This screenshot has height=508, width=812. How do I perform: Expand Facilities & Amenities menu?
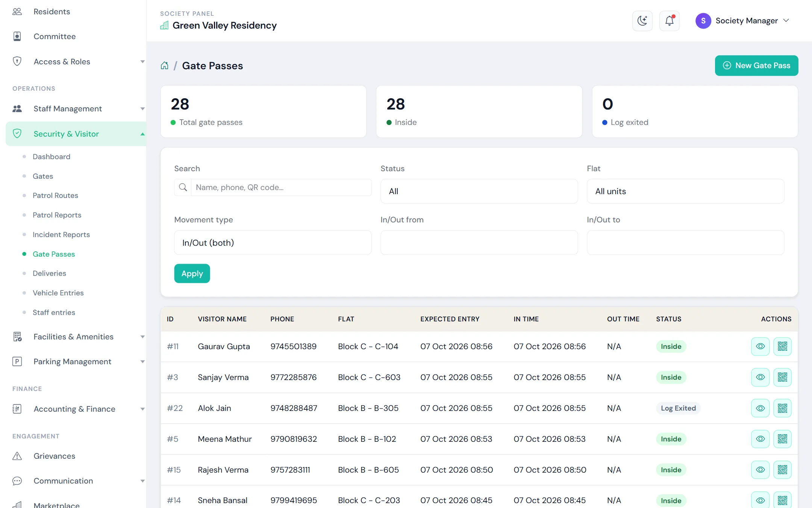(76, 337)
